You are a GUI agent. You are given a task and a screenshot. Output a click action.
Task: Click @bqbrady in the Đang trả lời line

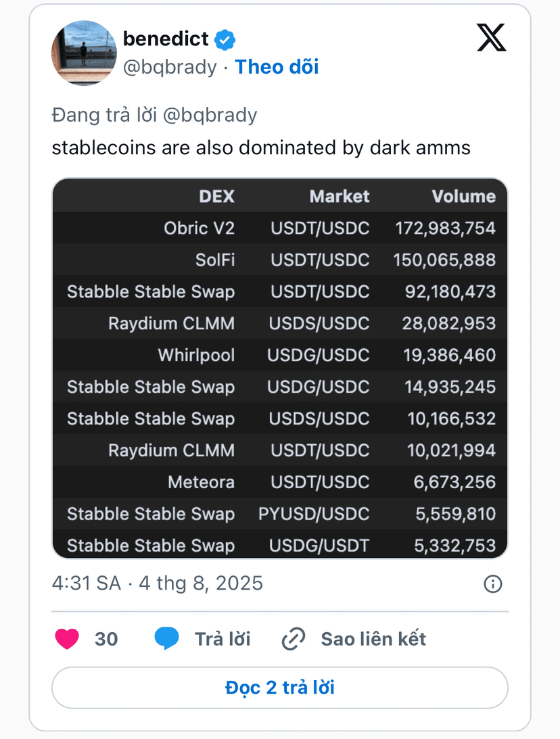coord(210,115)
